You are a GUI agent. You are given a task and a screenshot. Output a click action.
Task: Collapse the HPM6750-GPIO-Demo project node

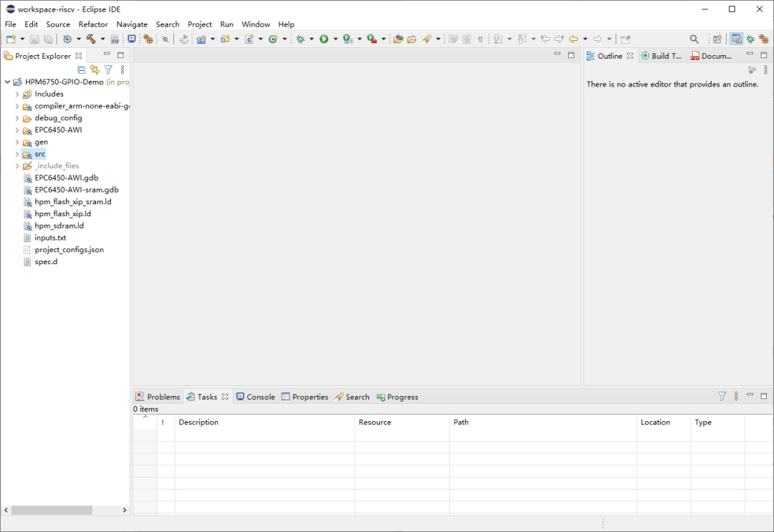pos(7,82)
